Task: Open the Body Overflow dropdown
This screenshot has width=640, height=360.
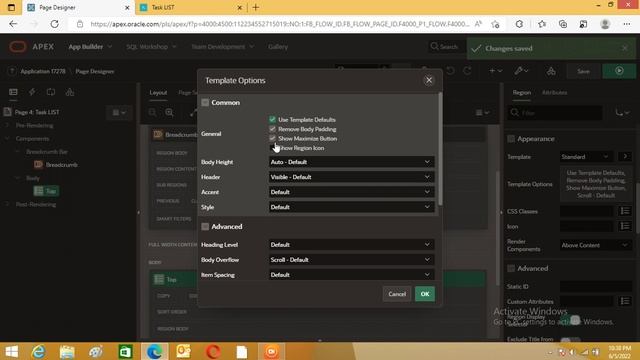Action: click(351, 260)
